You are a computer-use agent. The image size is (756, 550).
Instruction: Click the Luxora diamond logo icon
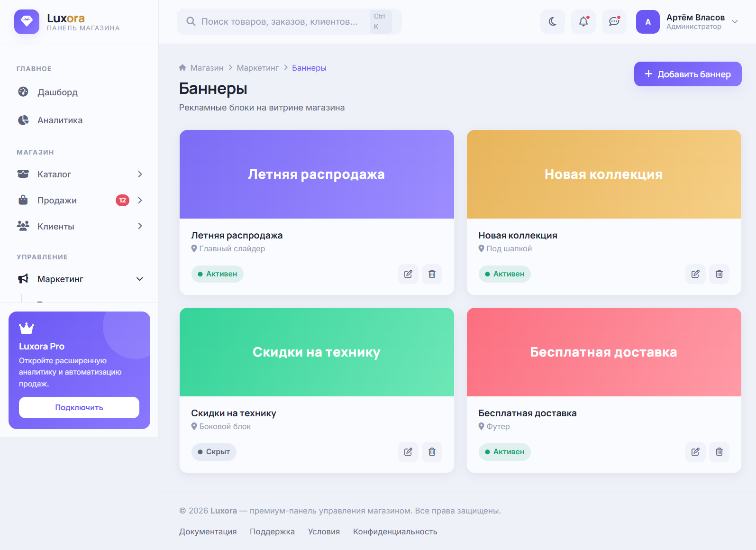pyautogui.click(x=27, y=21)
